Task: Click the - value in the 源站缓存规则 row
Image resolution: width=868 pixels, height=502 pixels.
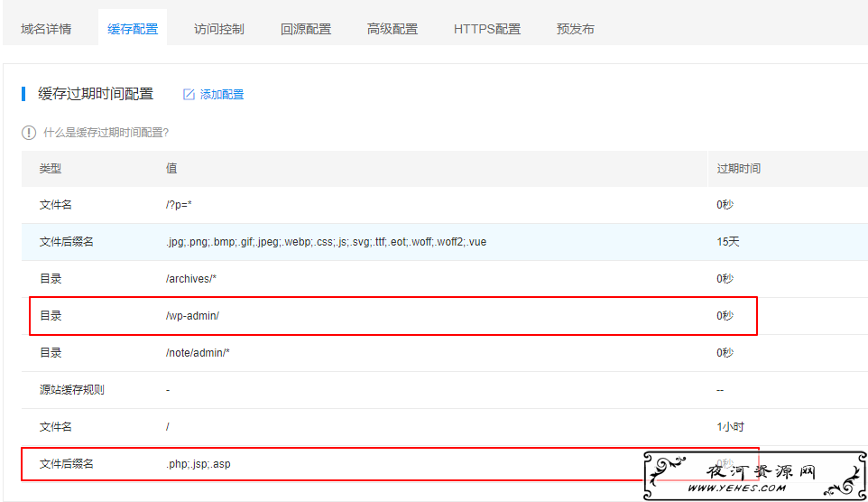Action: (168, 390)
